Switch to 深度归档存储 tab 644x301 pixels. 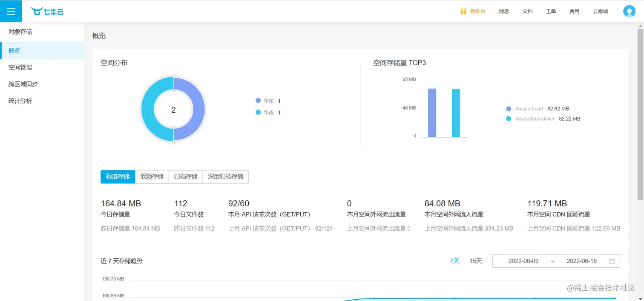(x=226, y=177)
